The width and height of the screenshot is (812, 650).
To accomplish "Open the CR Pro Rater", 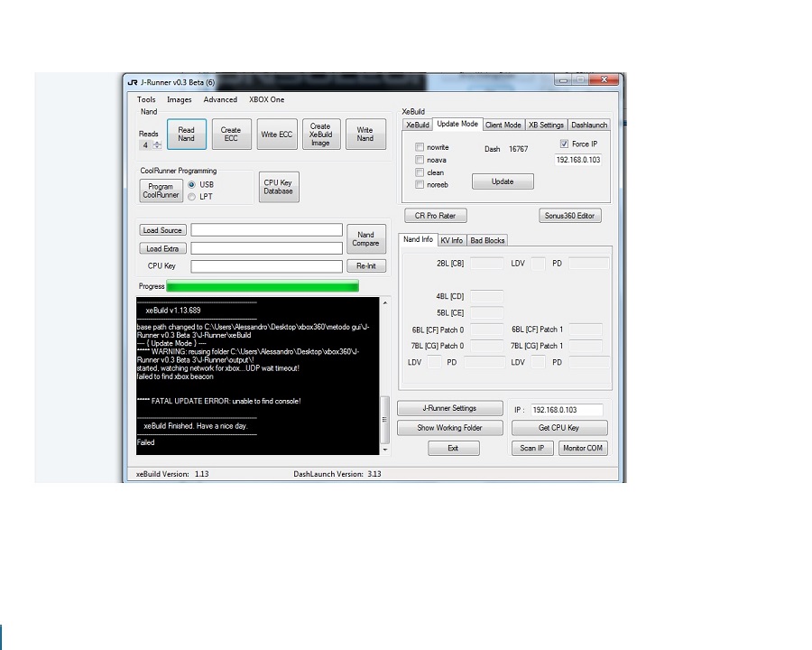I will [x=436, y=216].
